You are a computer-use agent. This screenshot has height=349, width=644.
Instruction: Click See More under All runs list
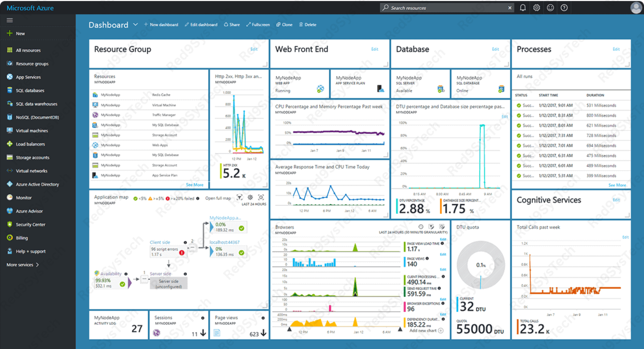(617, 185)
